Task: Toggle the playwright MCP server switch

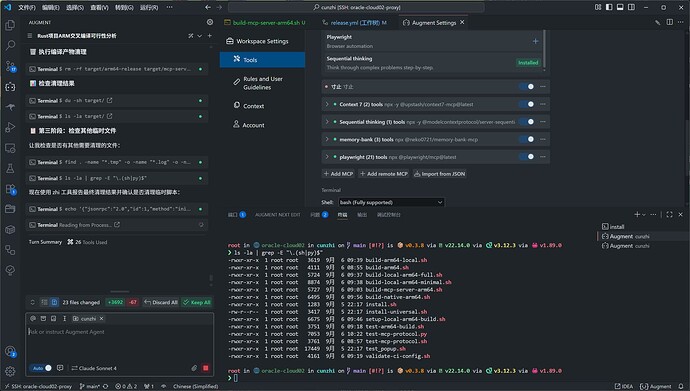Action: click(x=527, y=157)
